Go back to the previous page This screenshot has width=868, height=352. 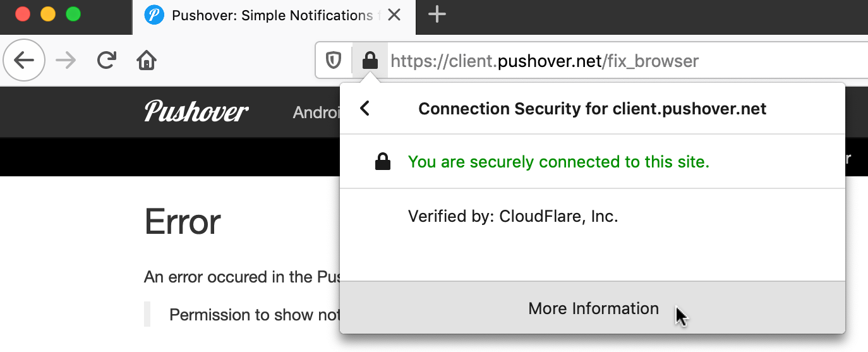[24, 61]
